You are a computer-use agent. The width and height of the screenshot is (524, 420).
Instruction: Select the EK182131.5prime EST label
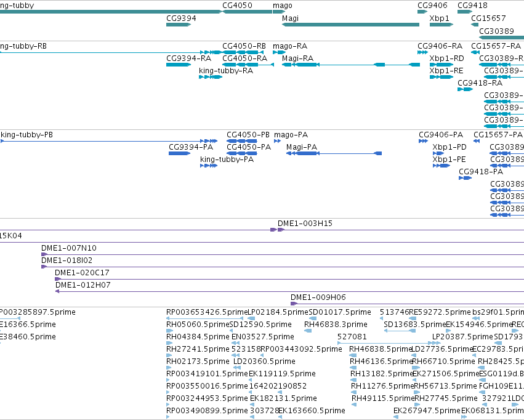283,398
